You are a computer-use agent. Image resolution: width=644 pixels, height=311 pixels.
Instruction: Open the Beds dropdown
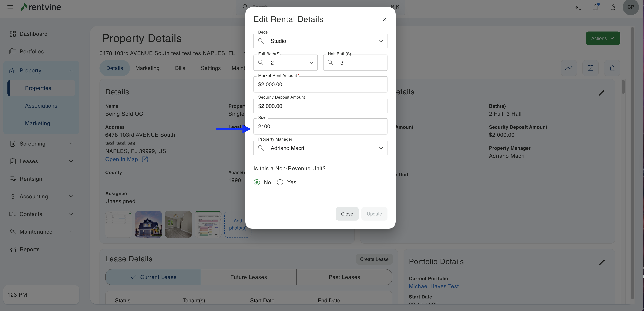(320, 41)
